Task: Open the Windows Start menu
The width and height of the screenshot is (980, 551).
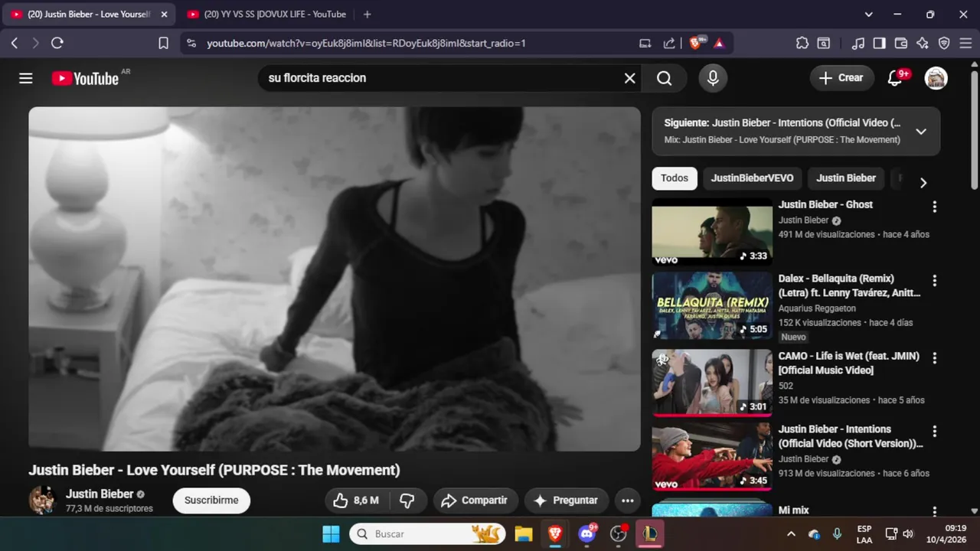Action: (331, 534)
